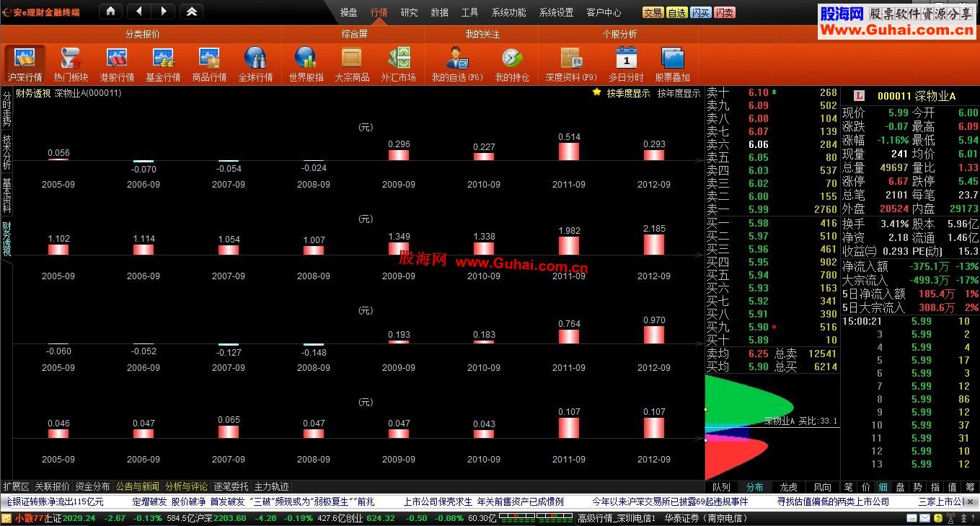Select the 财务透视 side tab
This screenshot has height=526, width=980.
(6, 239)
